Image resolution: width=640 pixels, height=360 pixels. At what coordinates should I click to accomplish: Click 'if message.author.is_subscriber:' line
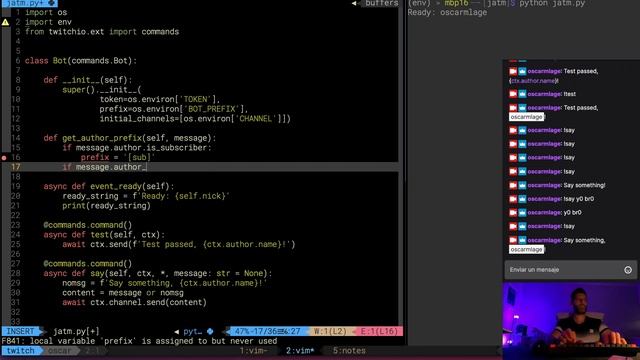pos(137,148)
